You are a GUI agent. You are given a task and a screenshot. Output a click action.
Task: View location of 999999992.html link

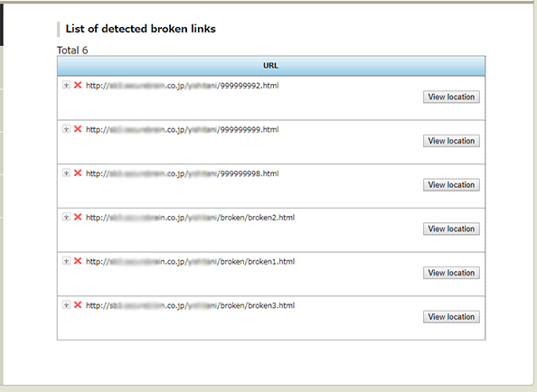tap(451, 97)
